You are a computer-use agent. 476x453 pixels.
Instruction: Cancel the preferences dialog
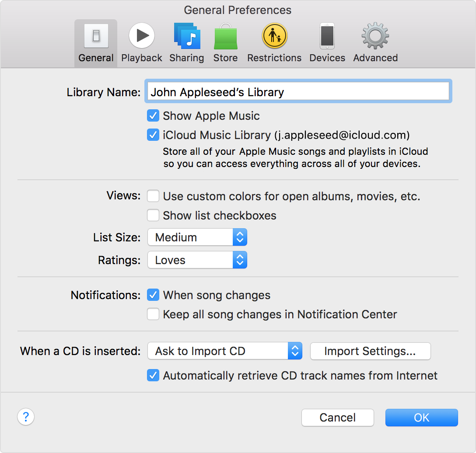tap(338, 418)
